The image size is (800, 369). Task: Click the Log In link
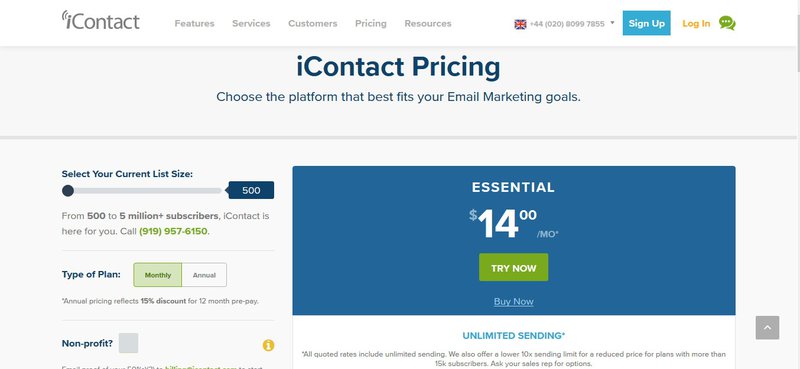[x=696, y=23]
